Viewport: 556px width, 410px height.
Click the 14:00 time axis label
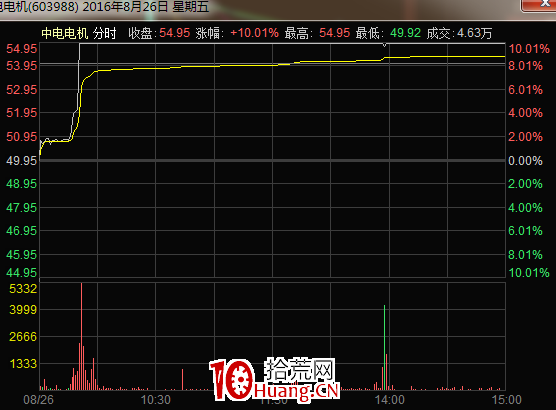[x=390, y=400]
